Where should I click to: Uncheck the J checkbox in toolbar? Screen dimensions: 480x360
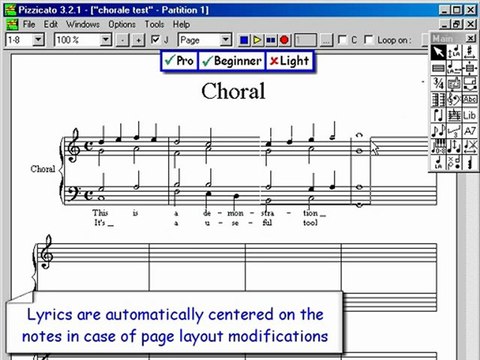click(x=155, y=40)
